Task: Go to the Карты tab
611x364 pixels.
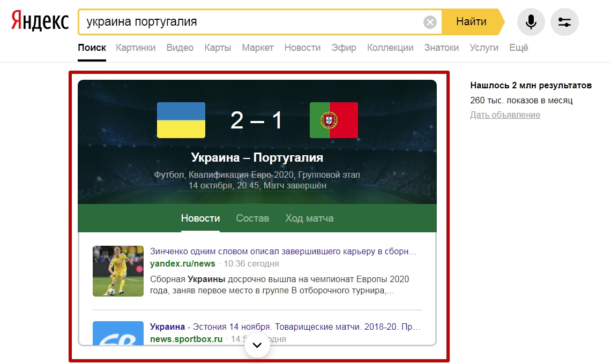Action: point(218,48)
